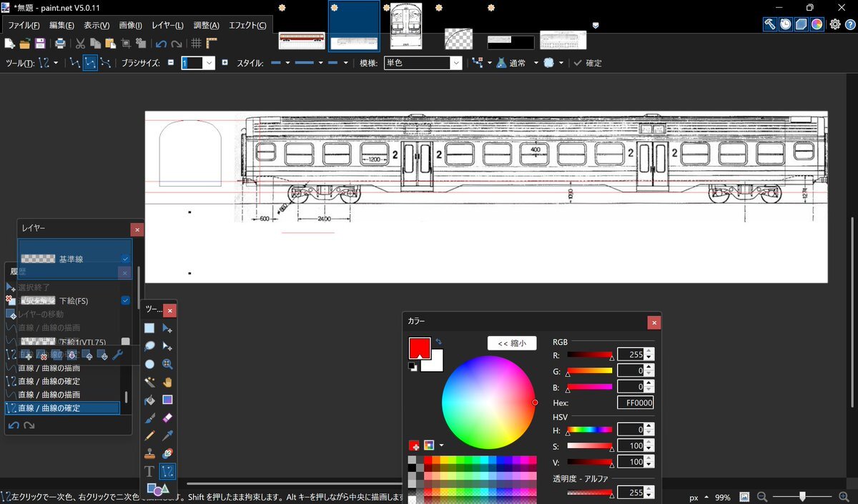The height and width of the screenshot is (504, 858).
Task: Click the primary red color swatch
Action: click(418, 348)
